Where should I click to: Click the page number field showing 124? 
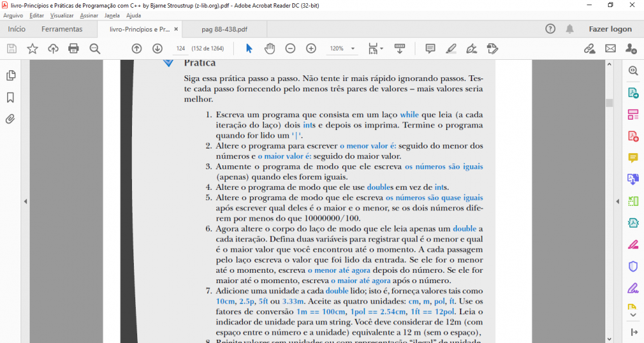pos(180,48)
